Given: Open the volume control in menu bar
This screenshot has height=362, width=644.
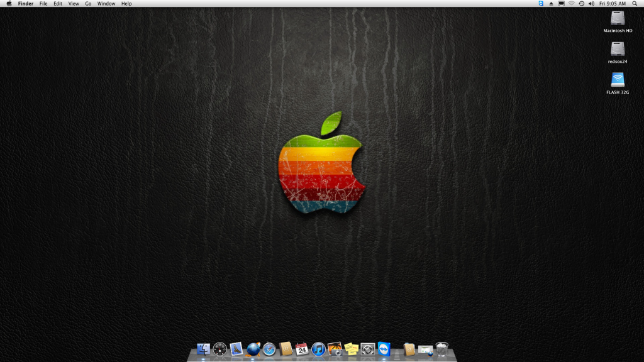Looking at the screenshot, I should coord(591,3).
